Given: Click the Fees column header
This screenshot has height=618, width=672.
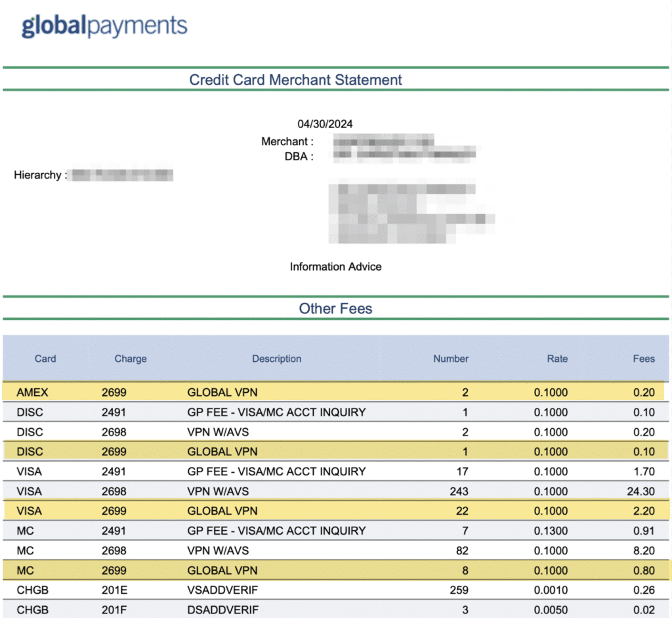Looking at the screenshot, I should 643,359.
